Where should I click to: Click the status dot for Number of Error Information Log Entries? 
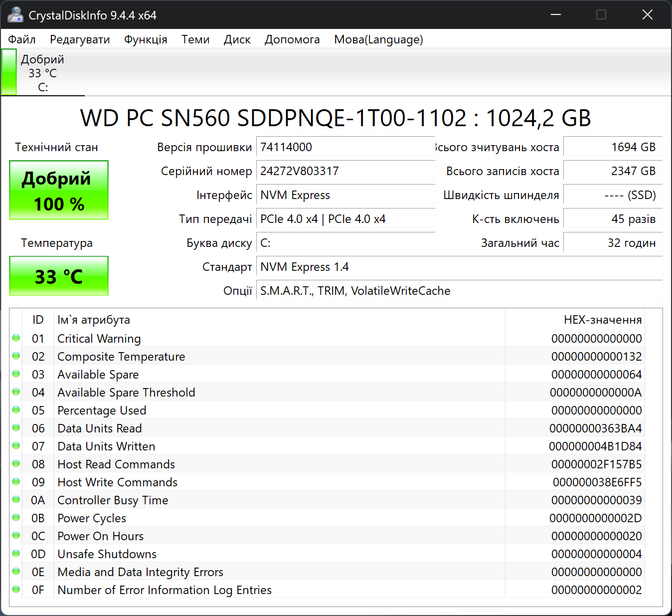[16, 590]
